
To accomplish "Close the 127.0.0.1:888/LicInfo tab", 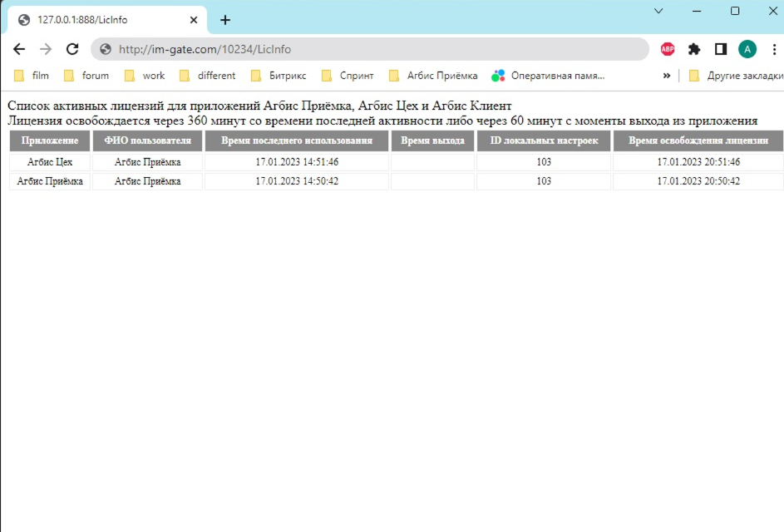I will tap(194, 20).
